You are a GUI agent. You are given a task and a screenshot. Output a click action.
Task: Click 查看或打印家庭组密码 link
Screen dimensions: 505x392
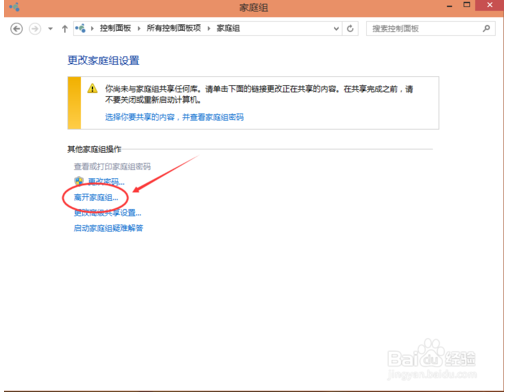coord(112,166)
